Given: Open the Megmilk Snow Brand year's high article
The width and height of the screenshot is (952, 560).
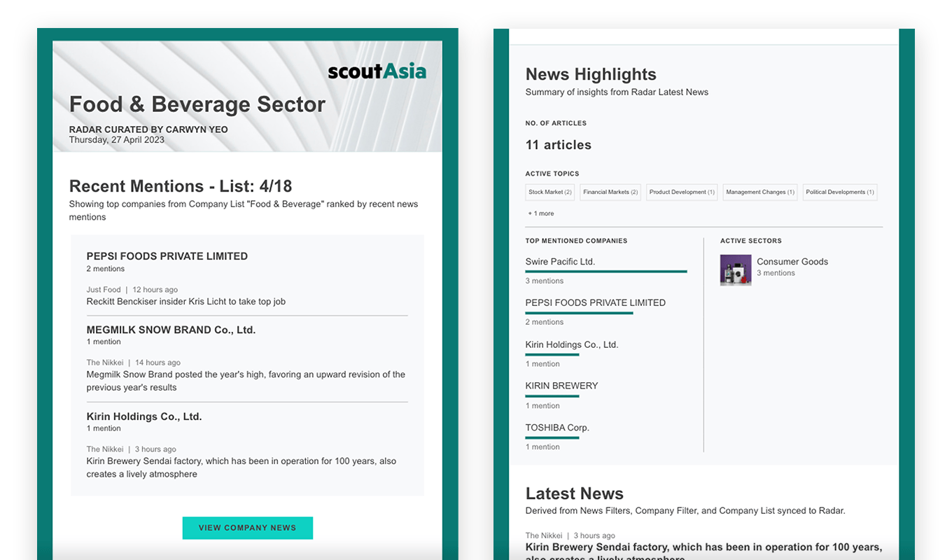Looking at the screenshot, I should coord(246,381).
